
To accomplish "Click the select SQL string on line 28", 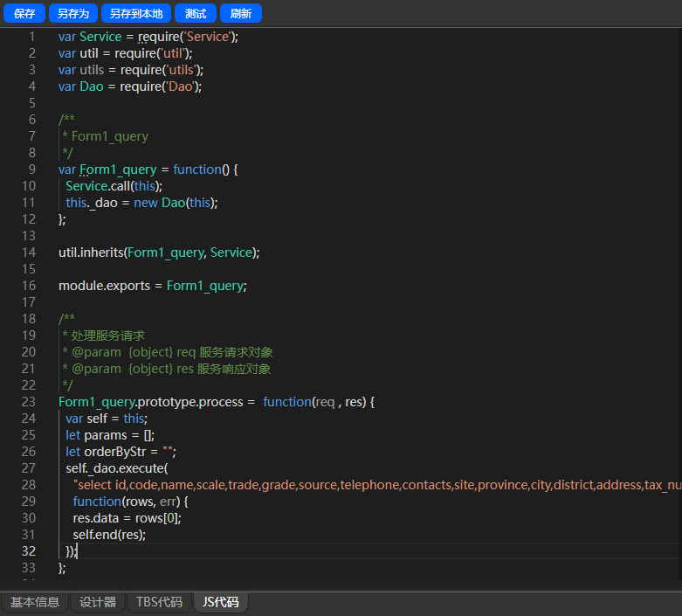I will click(377, 485).
